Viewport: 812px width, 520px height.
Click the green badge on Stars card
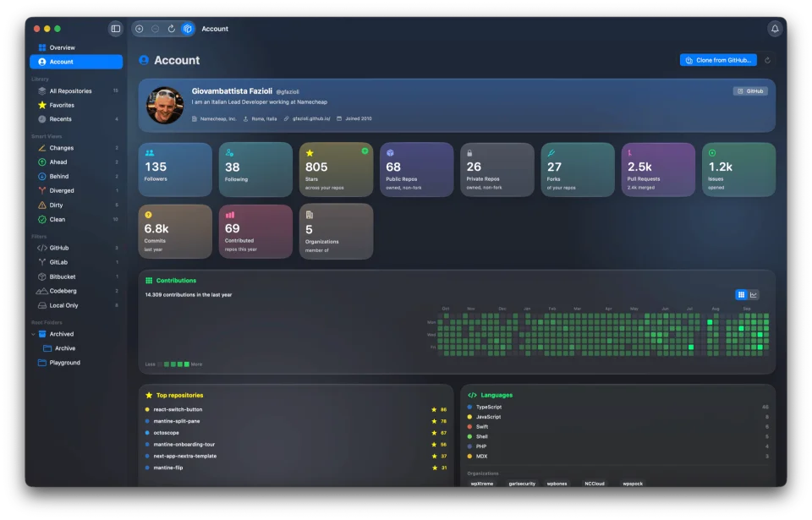click(x=365, y=151)
